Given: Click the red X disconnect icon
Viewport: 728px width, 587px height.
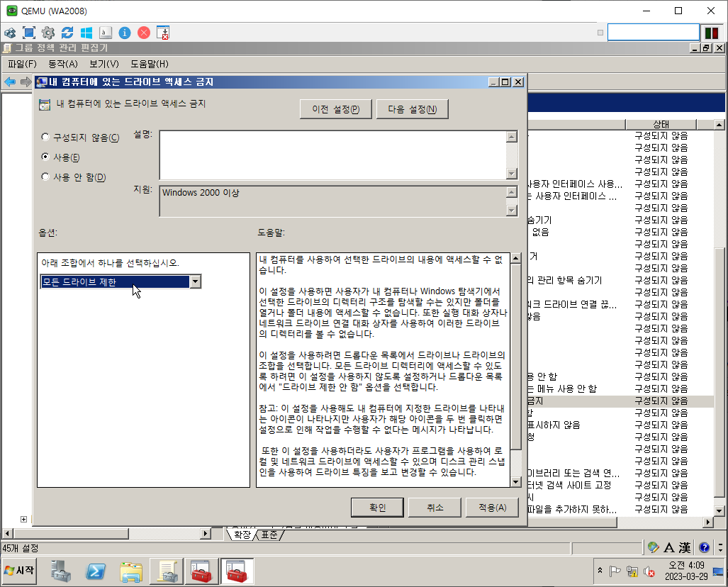Looking at the screenshot, I should [x=144, y=33].
